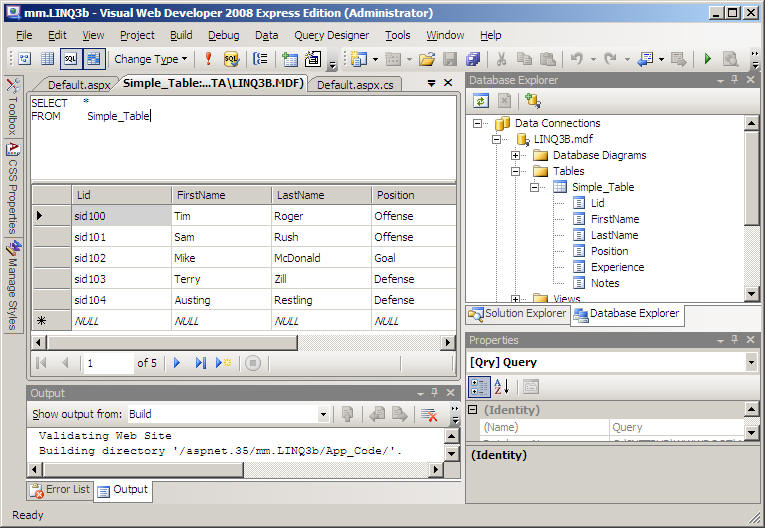This screenshot has height=528, width=765.
Task: Toggle the Show SQL Pane button
Action: (71, 59)
